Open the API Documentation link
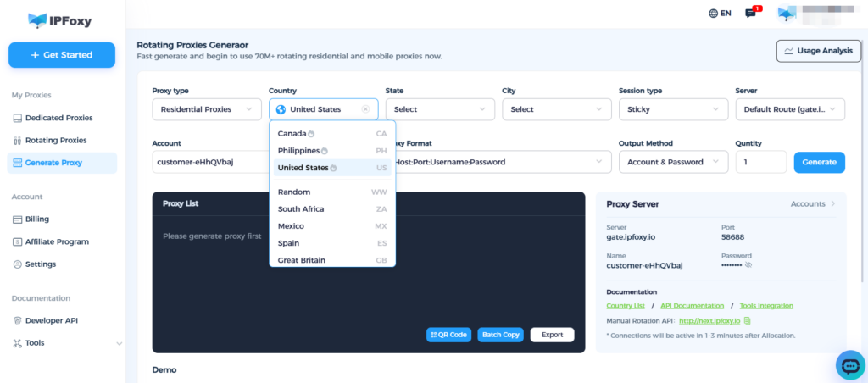The image size is (868, 383). pos(692,305)
